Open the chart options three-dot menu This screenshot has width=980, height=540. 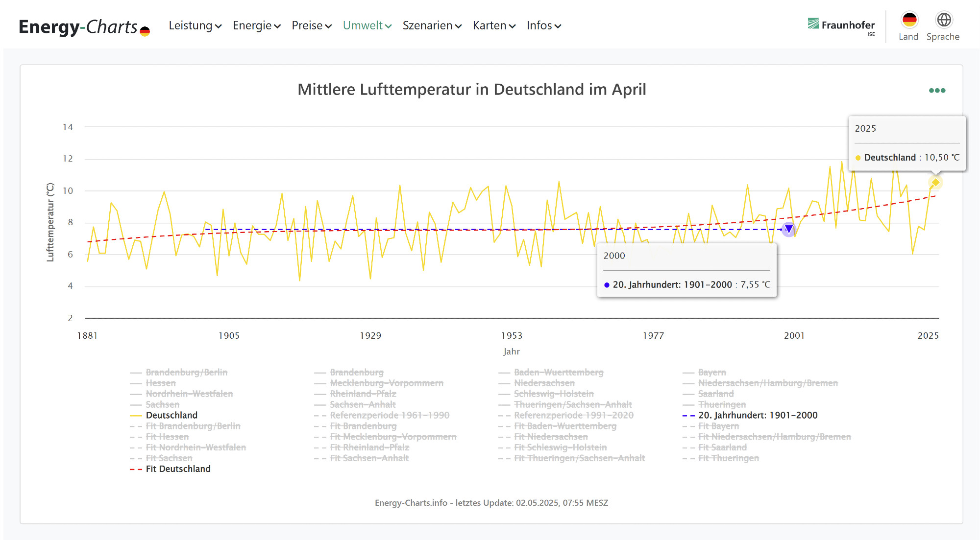click(x=937, y=91)
